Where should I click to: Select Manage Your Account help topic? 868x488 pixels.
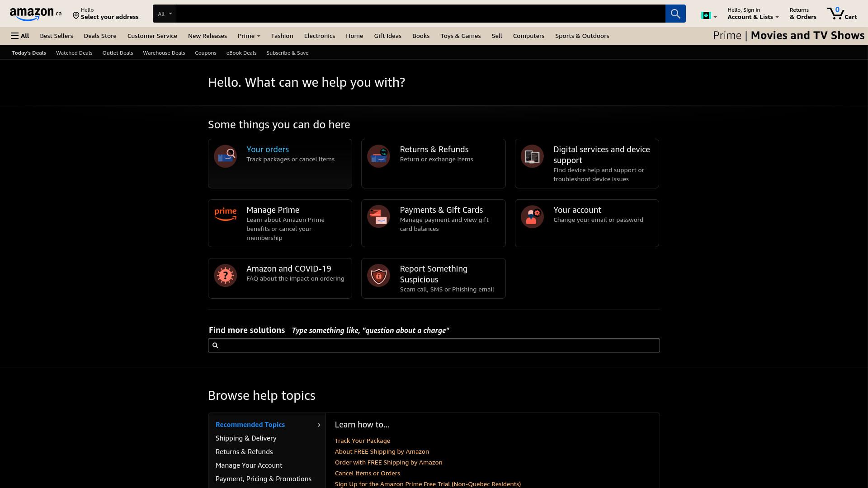(249, 465)
